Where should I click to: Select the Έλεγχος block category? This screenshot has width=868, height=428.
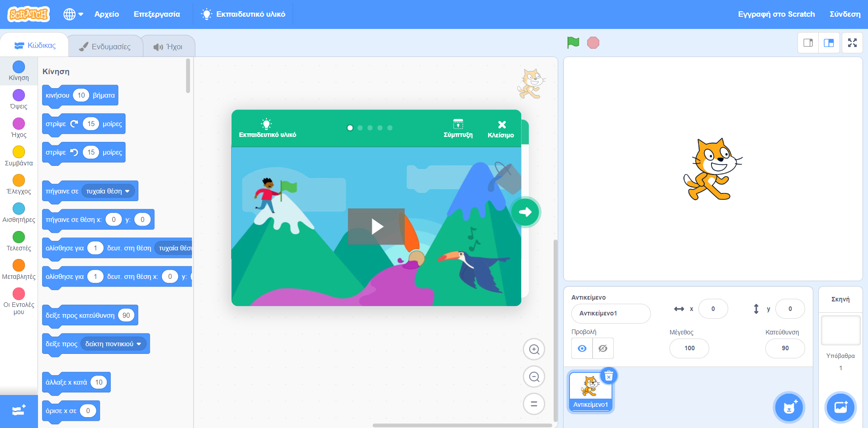click(x=19, y=184)
